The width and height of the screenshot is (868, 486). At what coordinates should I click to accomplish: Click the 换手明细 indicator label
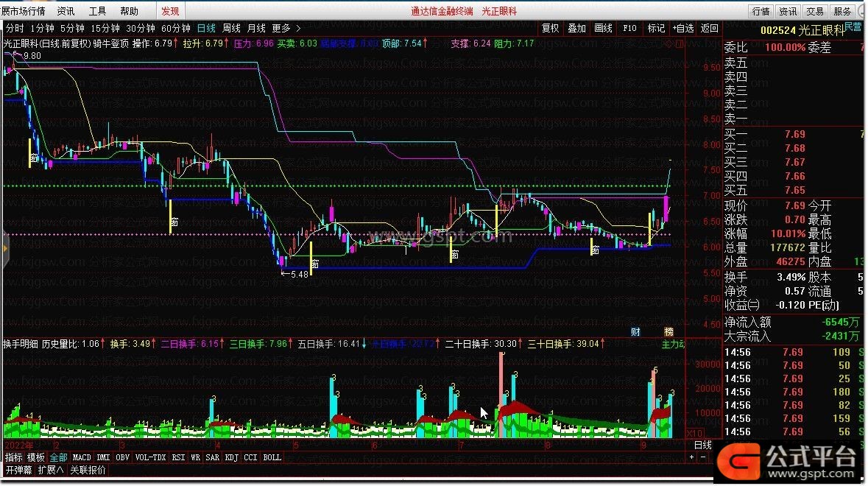point(21,345)
